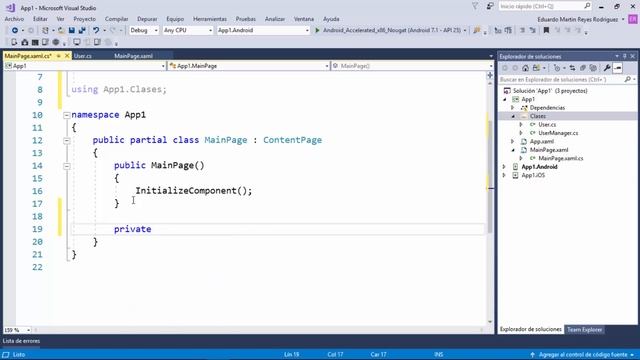
Task: Click the user account avatar icon
Action: pyautogui.click(x=633, y=19)
